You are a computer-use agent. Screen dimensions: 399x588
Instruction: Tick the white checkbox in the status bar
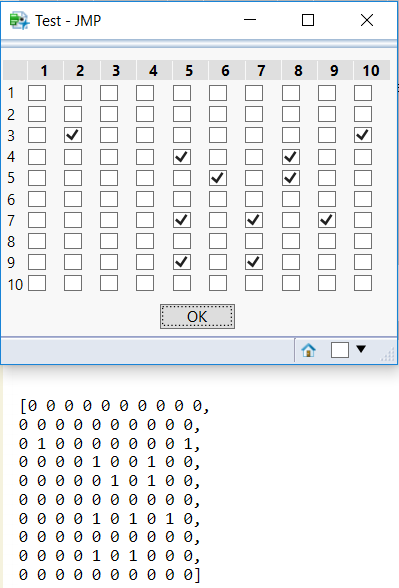[340, 350]
